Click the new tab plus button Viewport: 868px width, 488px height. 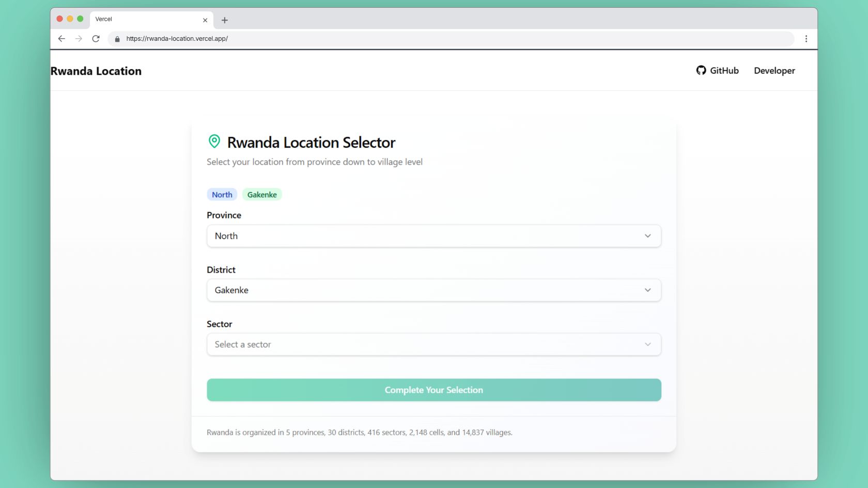224,20
